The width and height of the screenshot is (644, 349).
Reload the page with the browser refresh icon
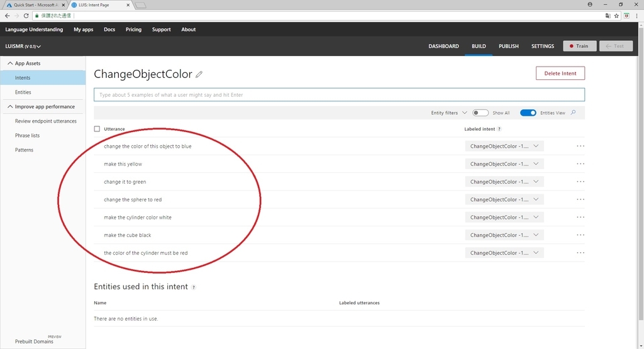[x=26, y=16]
